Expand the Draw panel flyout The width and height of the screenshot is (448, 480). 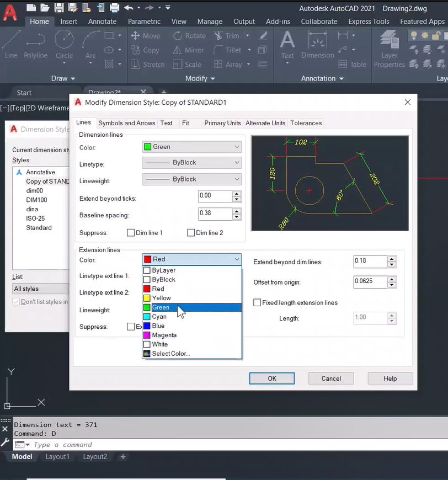(x=63, y=78)
